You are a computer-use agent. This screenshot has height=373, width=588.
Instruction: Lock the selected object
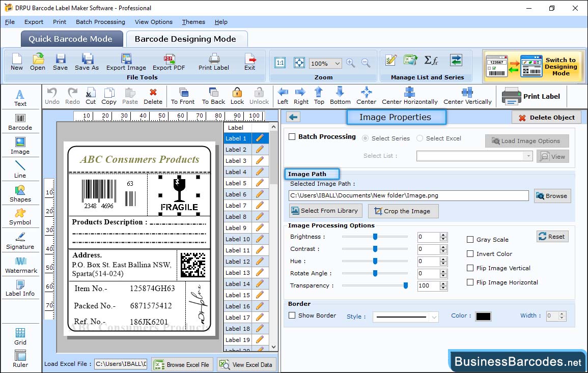(x=237, y=96)
